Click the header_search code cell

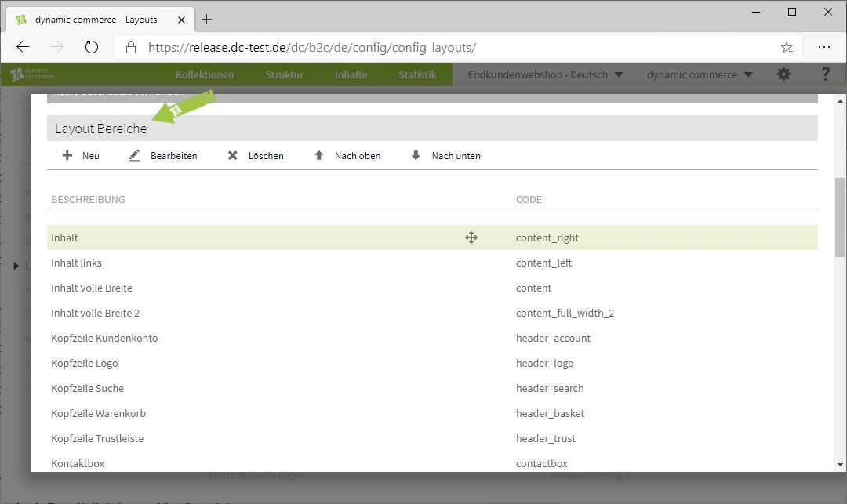[550, 388]
